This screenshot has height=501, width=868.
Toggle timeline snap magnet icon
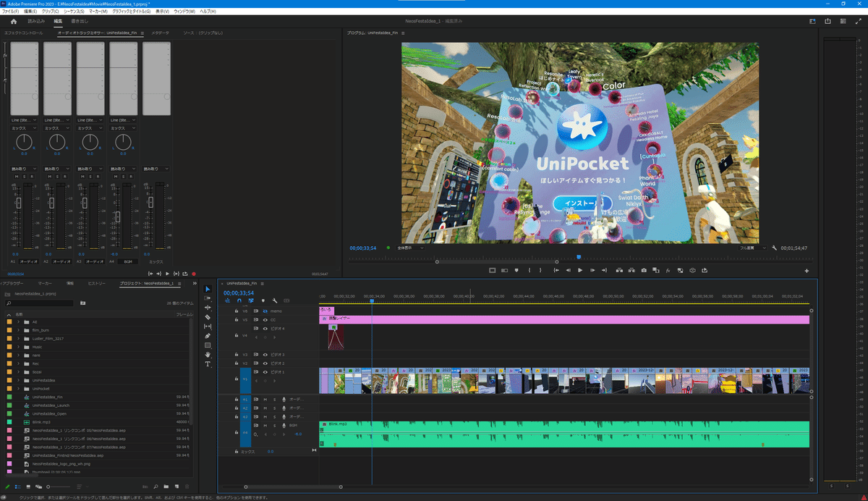tap(239, 300)
